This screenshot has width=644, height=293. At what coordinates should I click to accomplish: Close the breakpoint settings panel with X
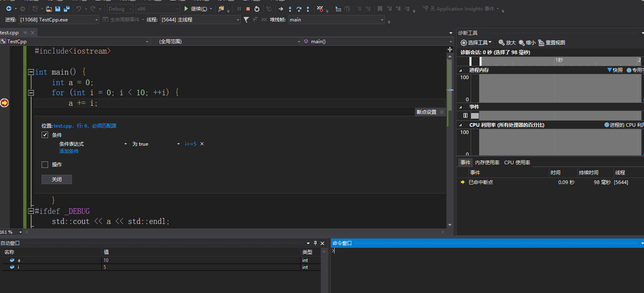click(442, 112)
